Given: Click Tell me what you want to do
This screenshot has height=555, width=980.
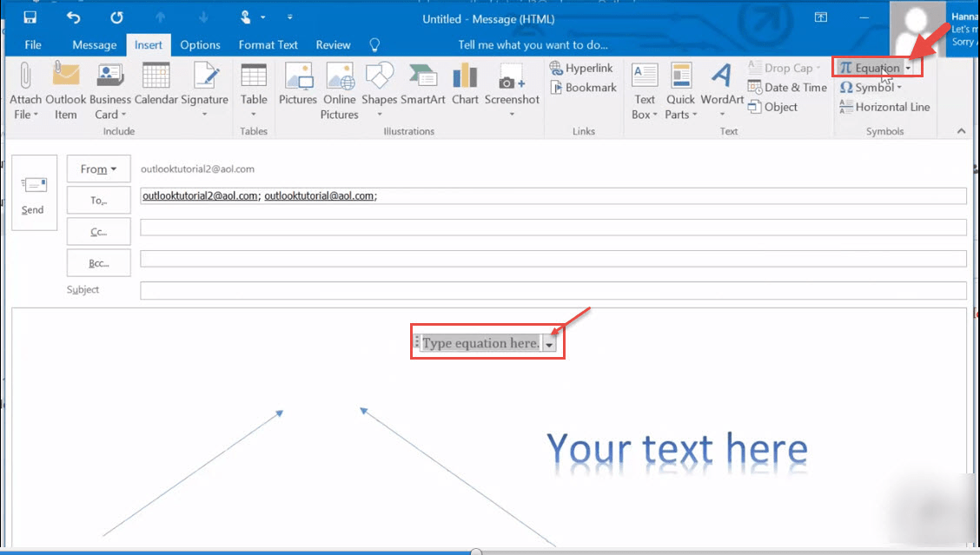Looking at the screenshot, I should [533, 45].
